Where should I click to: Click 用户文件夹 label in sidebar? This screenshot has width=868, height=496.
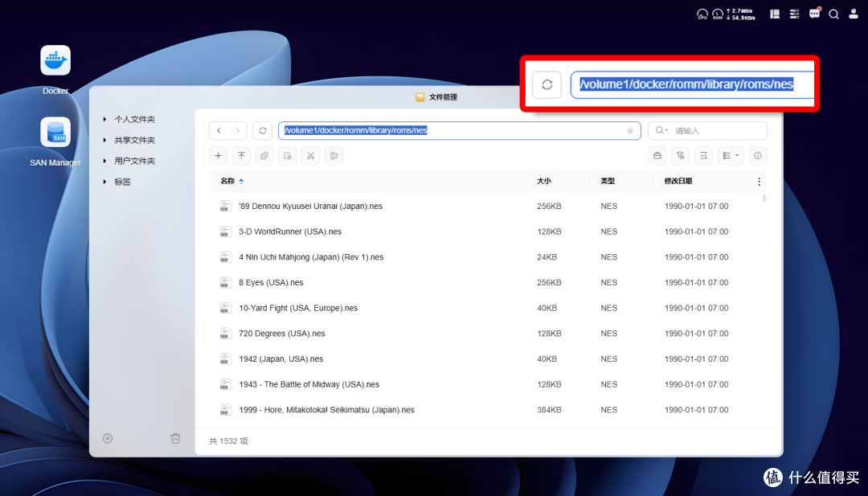click(134, 161)
